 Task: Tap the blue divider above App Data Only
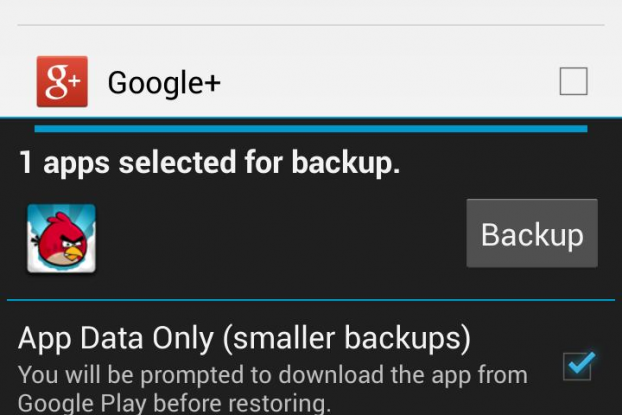tap(310, 300)
